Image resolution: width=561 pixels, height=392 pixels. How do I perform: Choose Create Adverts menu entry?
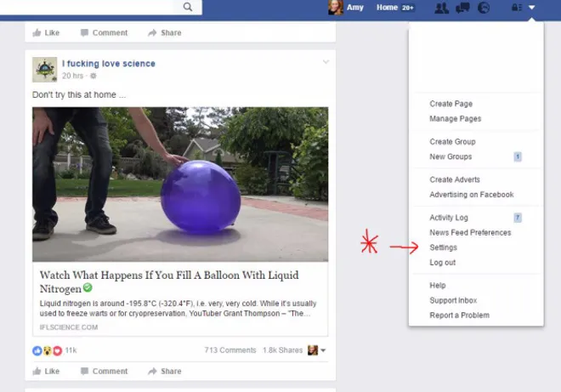455,179
